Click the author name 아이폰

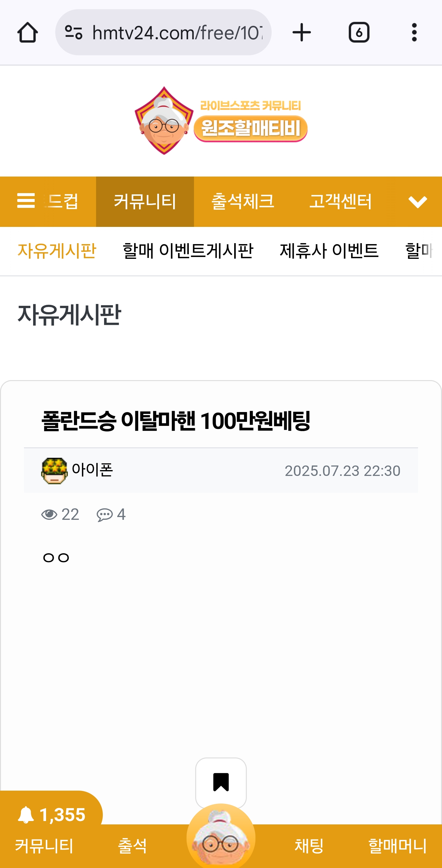92,470
